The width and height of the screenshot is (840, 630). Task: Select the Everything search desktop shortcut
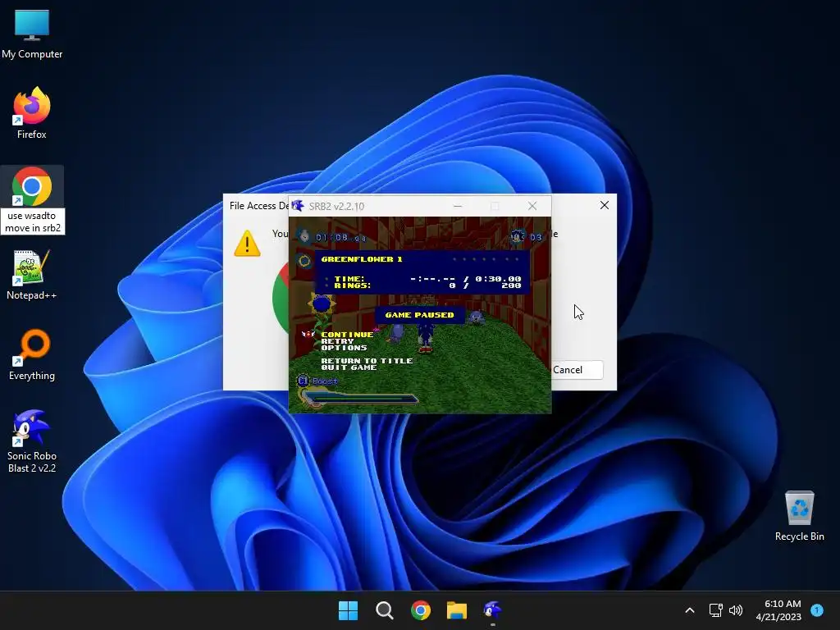pos(32,355)
